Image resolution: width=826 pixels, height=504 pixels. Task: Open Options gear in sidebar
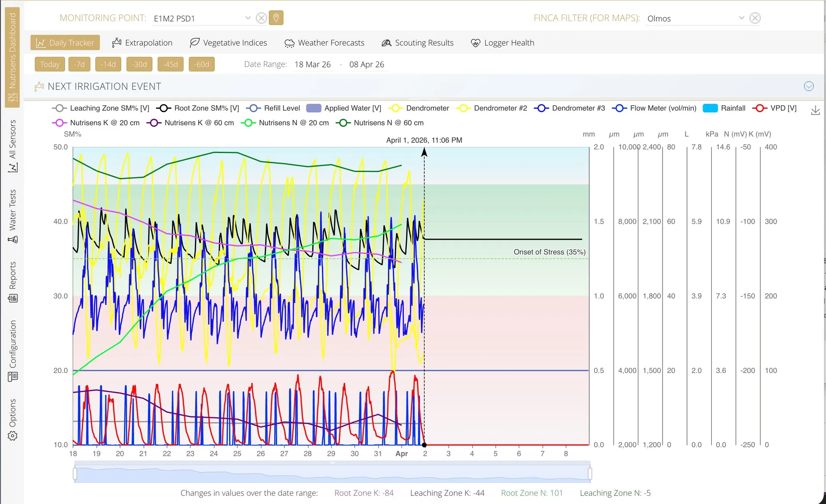tap(12, 419)
